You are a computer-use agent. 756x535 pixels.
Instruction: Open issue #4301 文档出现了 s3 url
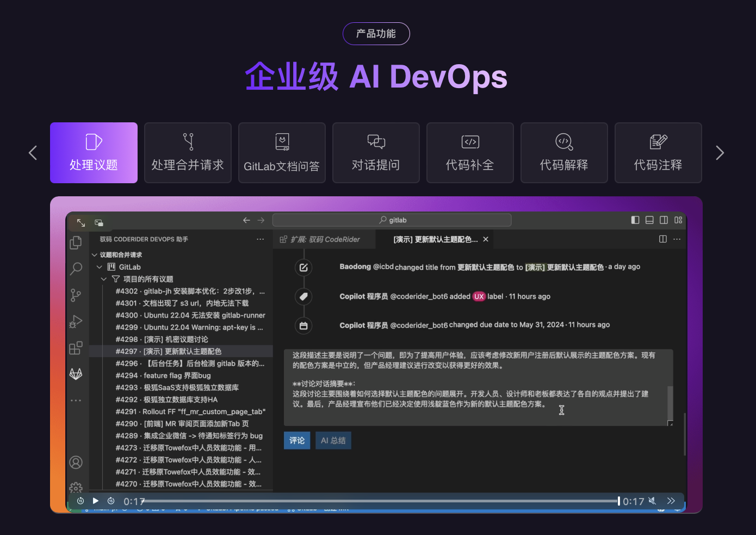tap(182, 303)
